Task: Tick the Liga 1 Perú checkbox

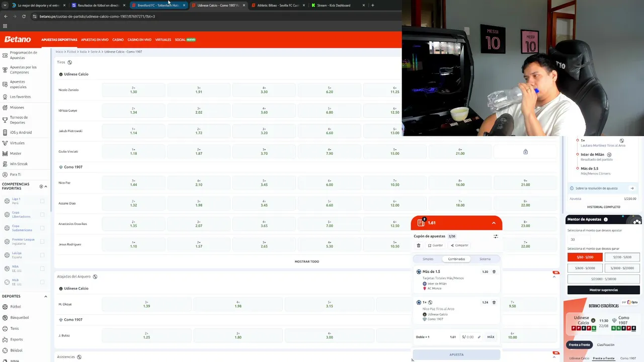Action: pyautogui.click(x=42, y=201)
